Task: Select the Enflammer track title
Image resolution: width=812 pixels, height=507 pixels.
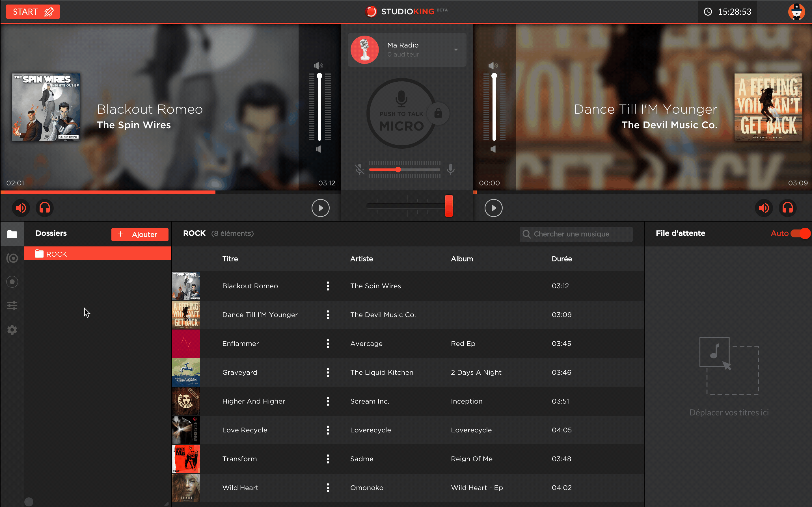Action: point(241,344)
